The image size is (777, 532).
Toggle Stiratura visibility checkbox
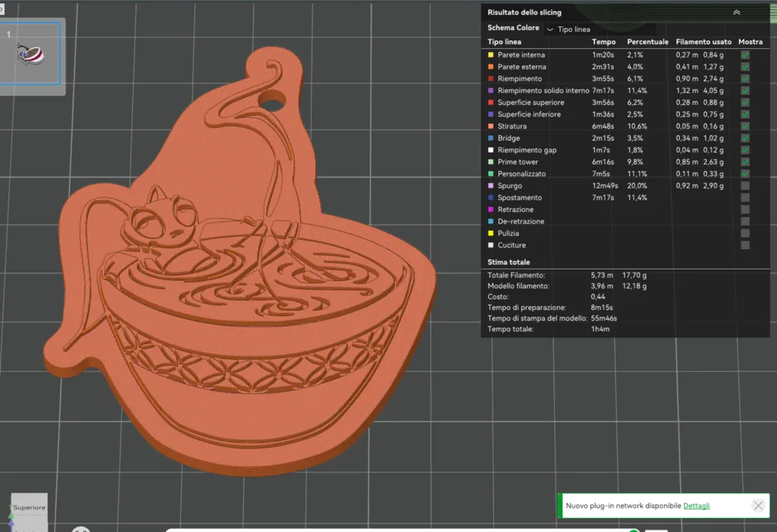(x=745, y=127)
